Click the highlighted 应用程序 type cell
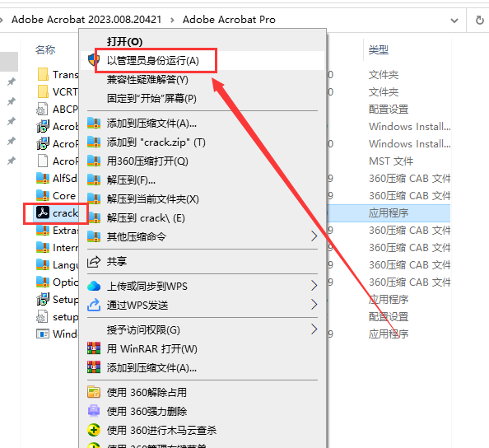The height and width of the screenshot is (448, 489). click(x=389, y=213)
